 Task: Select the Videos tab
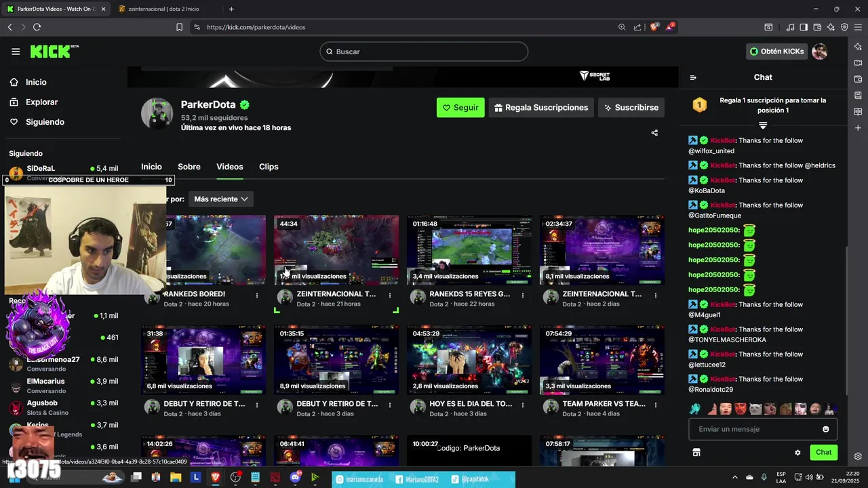[x=230, y=167]
